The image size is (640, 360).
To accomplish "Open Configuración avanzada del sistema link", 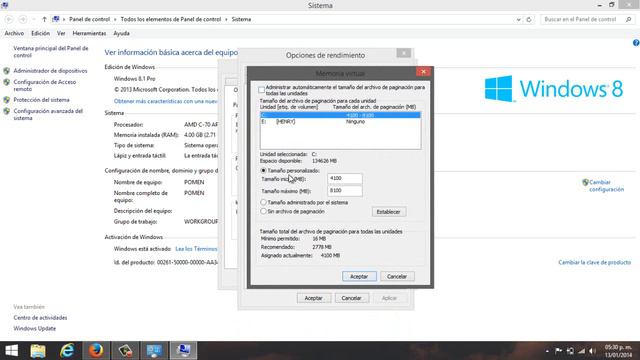I will 48,114.
